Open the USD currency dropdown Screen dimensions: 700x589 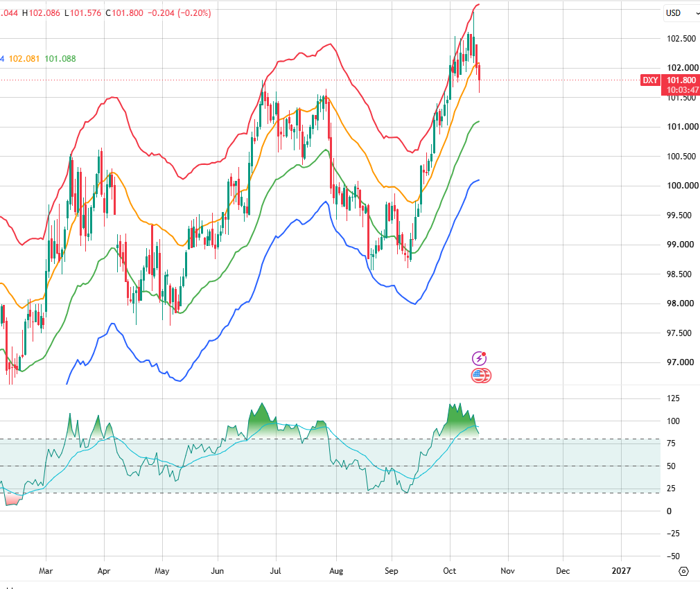pyautogui.click(x=681, y=13)
